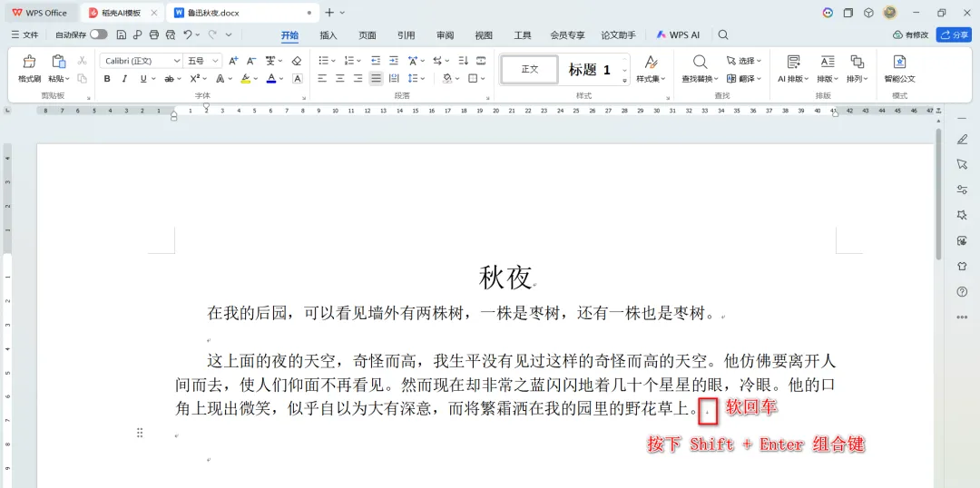Toggle strikethrough formatting
The image size is (980, 488).
169,79
